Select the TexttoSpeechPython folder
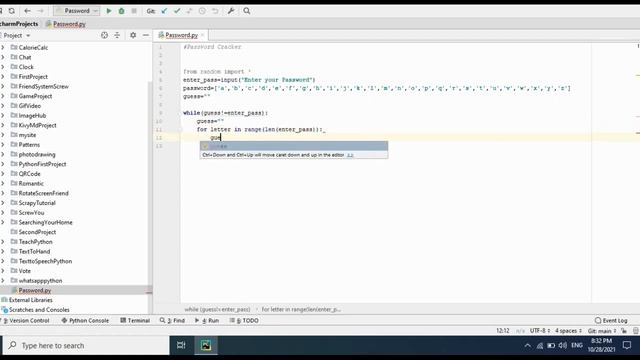Screen dimensions: 640x360 tap(45, 261)
